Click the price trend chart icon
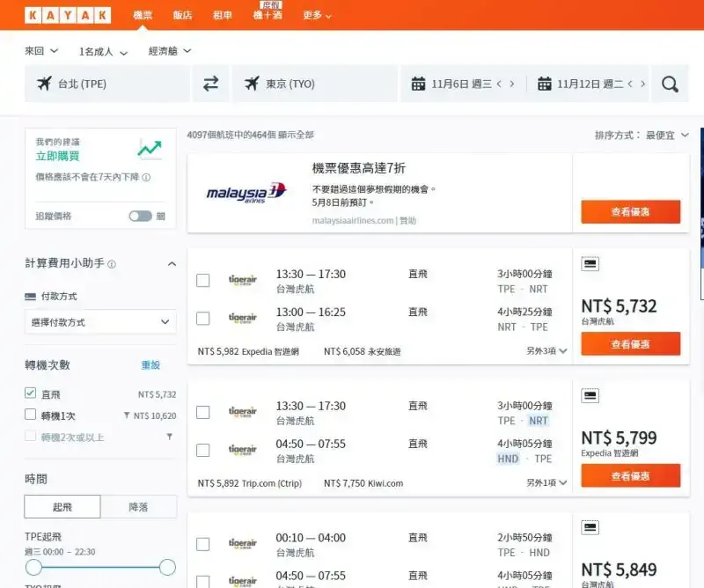This screenshot has height=588, width=704. [x=149, y=149]
